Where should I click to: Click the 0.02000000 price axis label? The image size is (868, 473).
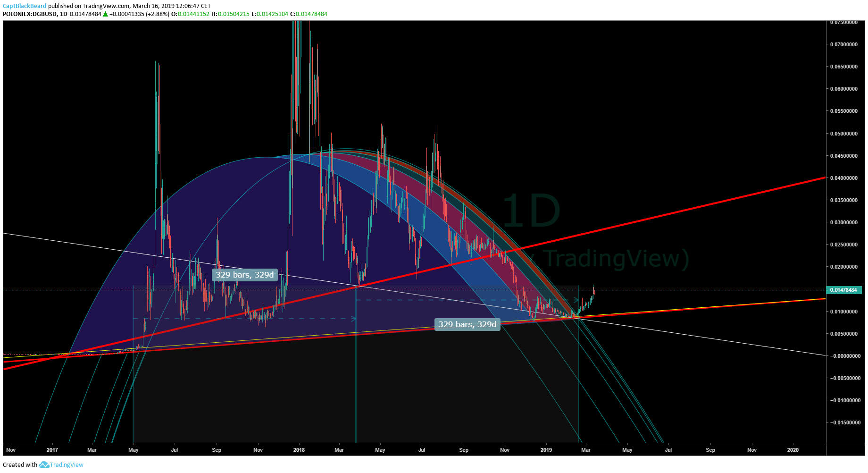(844, 267)
